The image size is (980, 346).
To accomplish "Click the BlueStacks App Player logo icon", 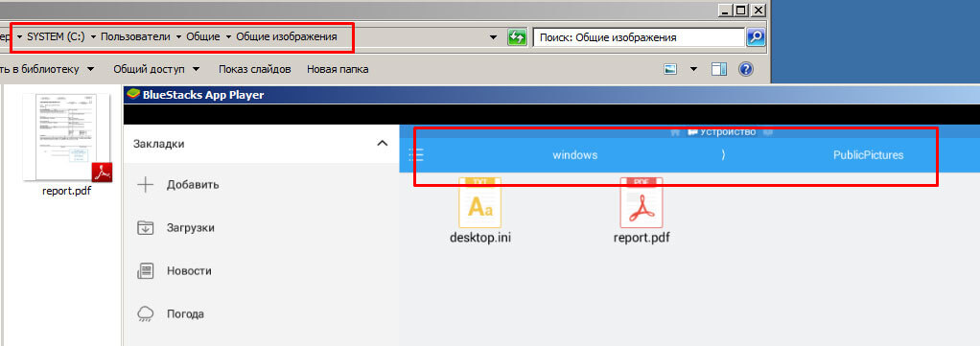I will (132, 95).
